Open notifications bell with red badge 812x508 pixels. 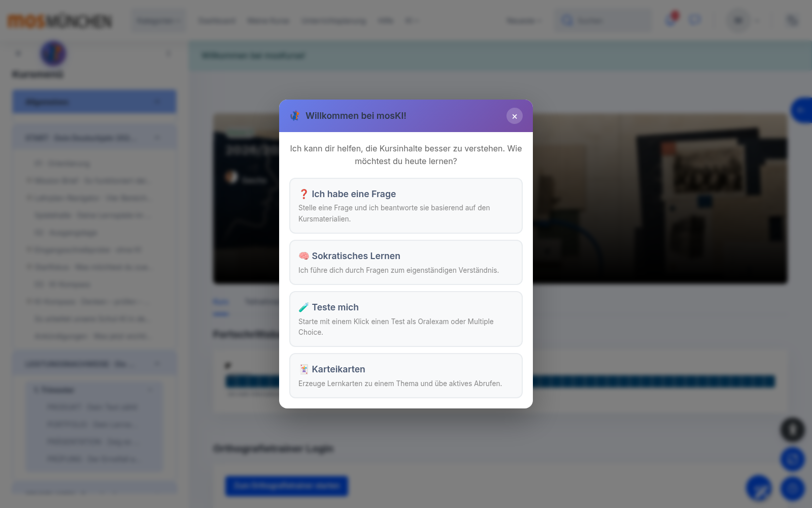coord(671,20)
